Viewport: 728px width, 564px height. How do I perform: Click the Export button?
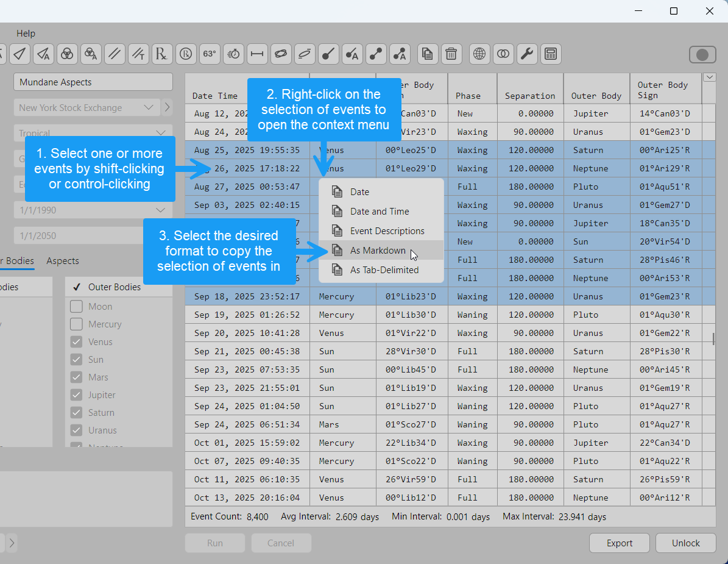coord(620,543)
